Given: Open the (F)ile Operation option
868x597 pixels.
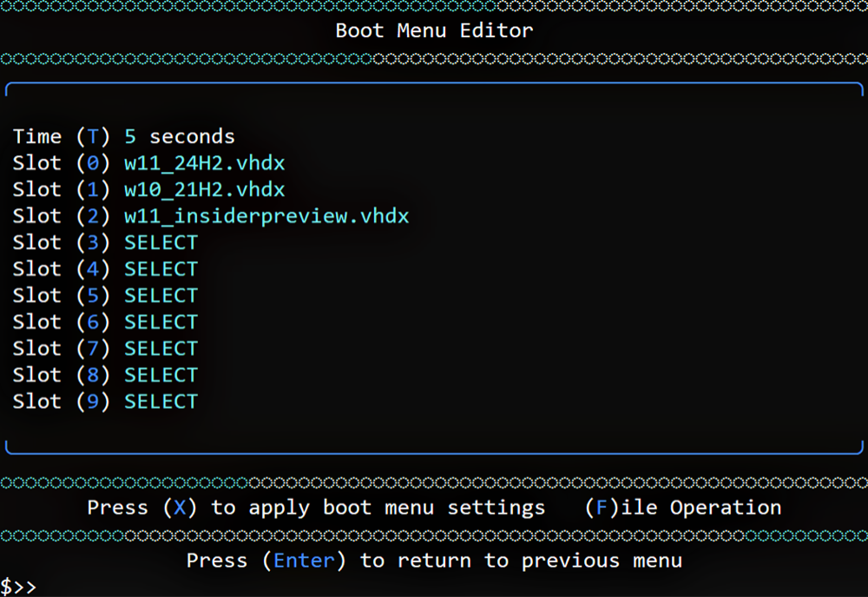Looking at the screenshot, I should pyautogui.click(x=683, y=508).
